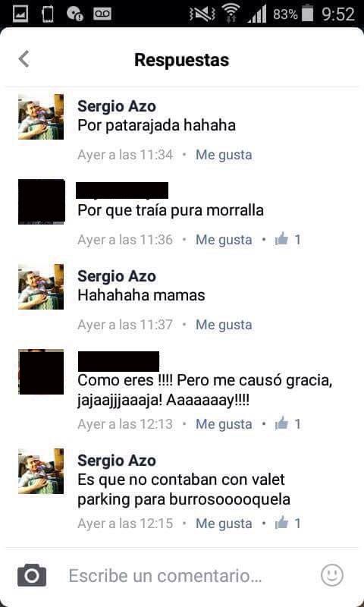
Task: Open Sergio Azo's name on first comment
Action: click(x=117, y=106)
